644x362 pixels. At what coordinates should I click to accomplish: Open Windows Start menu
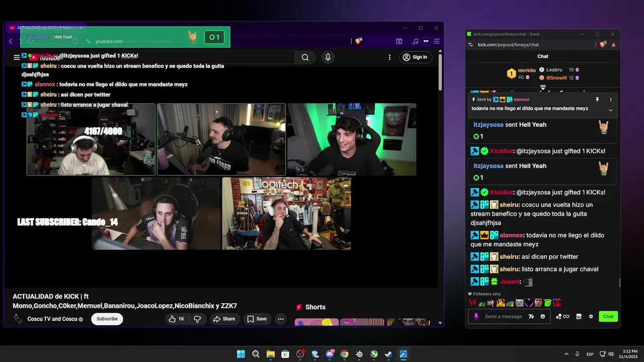click(241, 354)
